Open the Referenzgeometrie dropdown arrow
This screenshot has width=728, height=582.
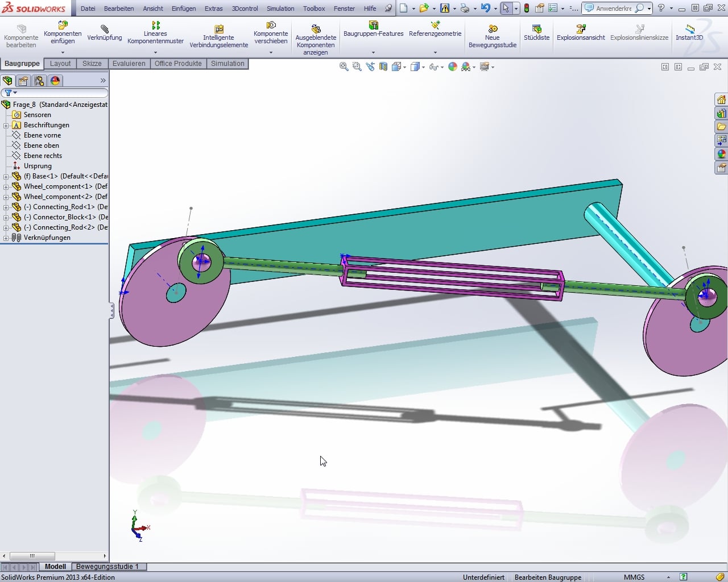click(435, 53)
